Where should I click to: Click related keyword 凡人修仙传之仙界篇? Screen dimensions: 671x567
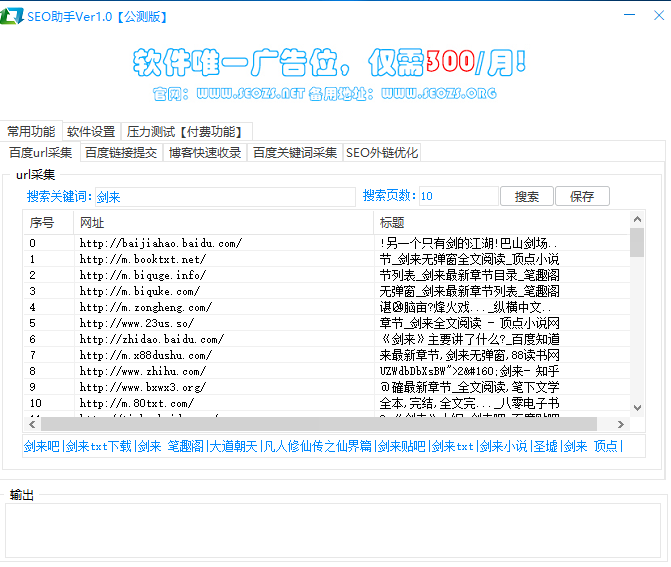[318, 446]
